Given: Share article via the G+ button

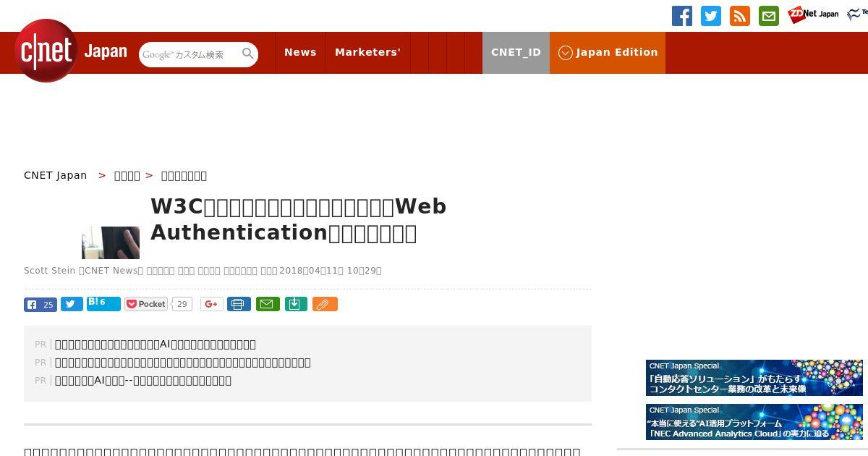Looking at the screenshot, I should pyautogui.click(x=211, y=304).
